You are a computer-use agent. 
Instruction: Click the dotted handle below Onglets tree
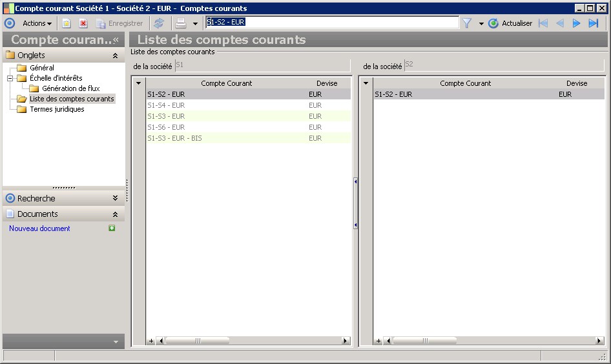[x=63, y=188]
